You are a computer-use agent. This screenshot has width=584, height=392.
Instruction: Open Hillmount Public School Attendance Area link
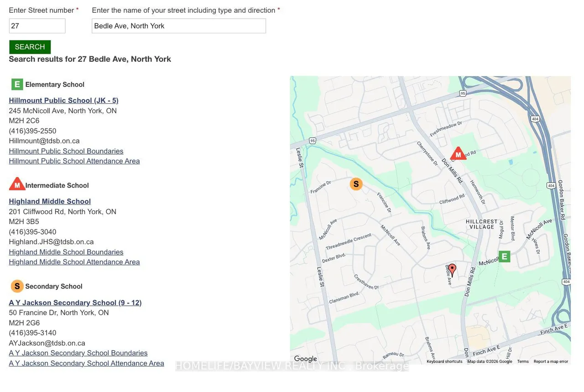tap(74, 161)
